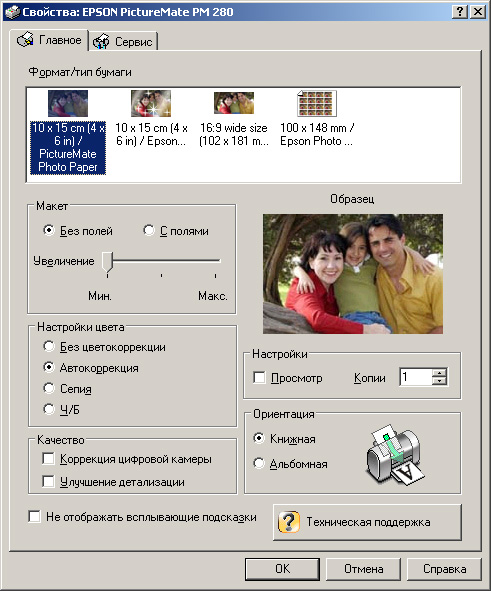Open the Главное tab
Image resolution: width=491 pixels, height=591 pixels.
point(49,40)
